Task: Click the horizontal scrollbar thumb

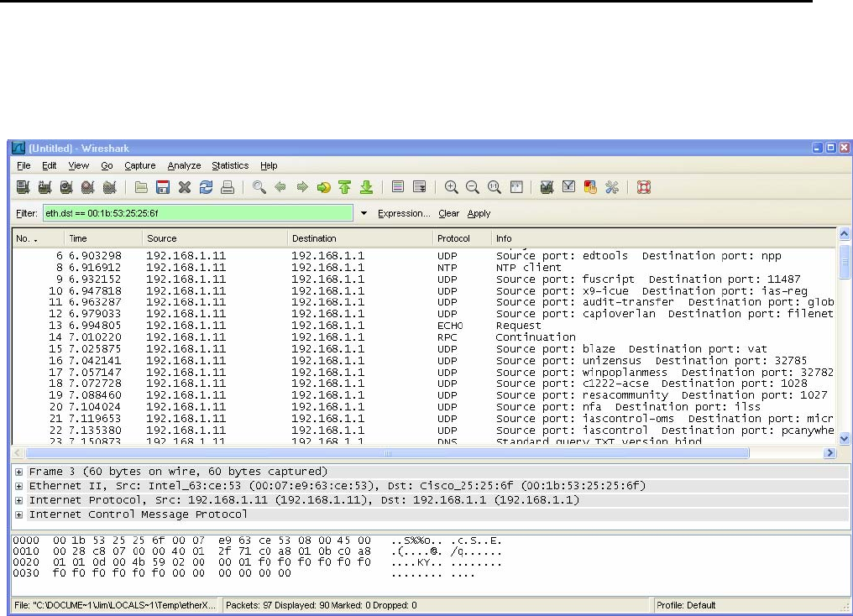Action: [x=387, y=453]
